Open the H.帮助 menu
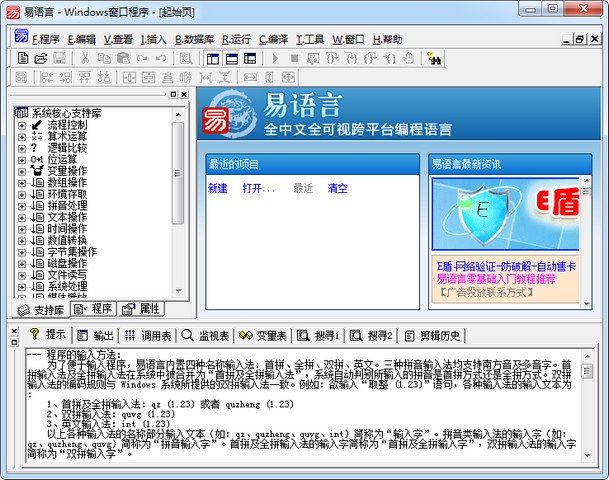 [388, 39]
